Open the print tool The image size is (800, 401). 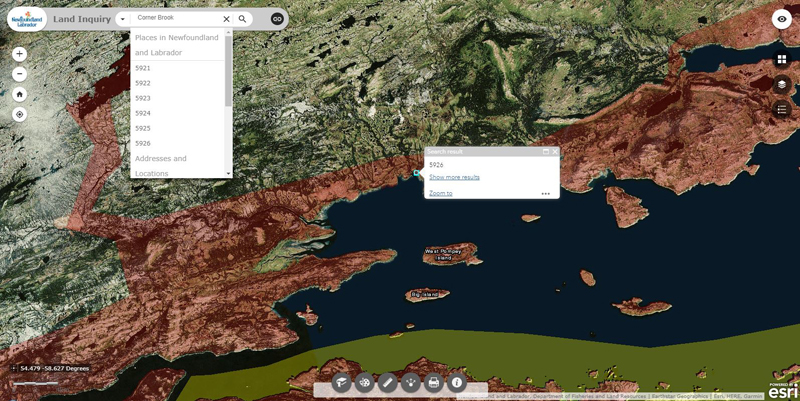[434, 382]
